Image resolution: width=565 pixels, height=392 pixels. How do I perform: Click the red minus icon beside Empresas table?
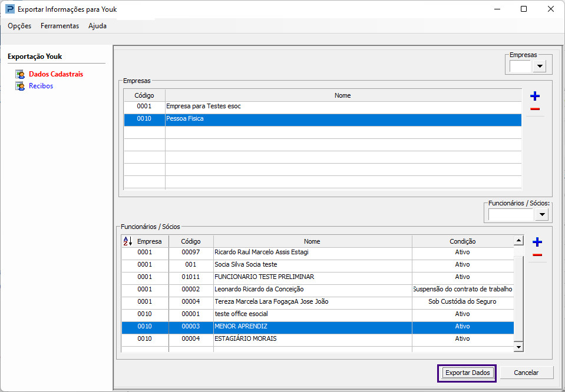coord(535,109)
